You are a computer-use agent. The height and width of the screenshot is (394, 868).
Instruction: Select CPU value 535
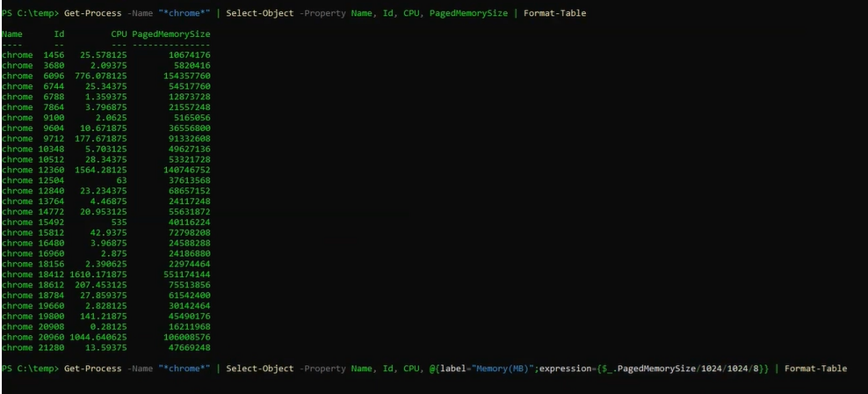click(x=119, y=223)
